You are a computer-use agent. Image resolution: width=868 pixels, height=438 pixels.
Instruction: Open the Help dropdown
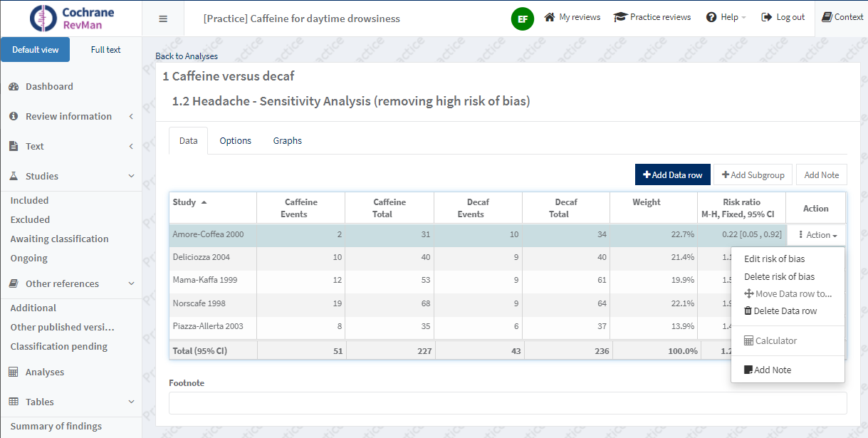726,17
